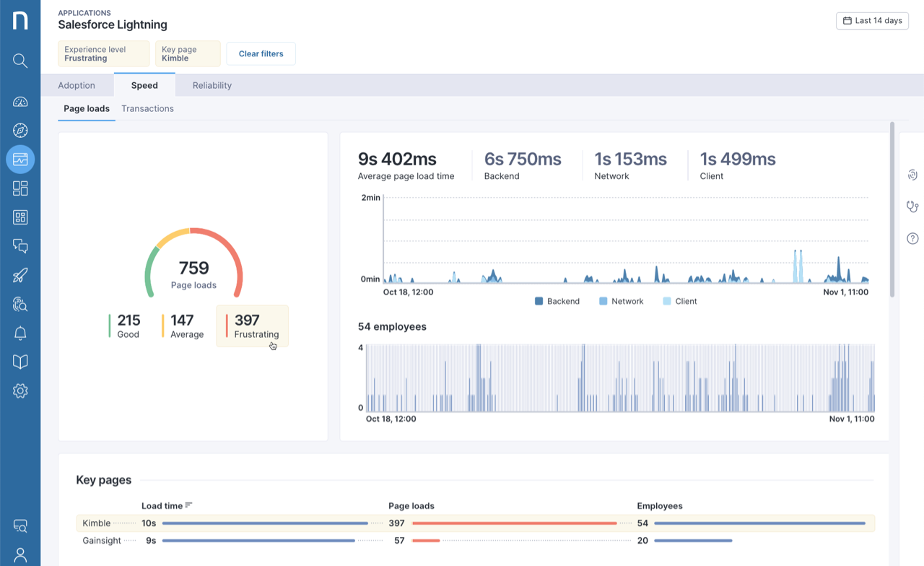
Task: Open the dashboards layout icon in sidebar
Action: coord(20,188)
